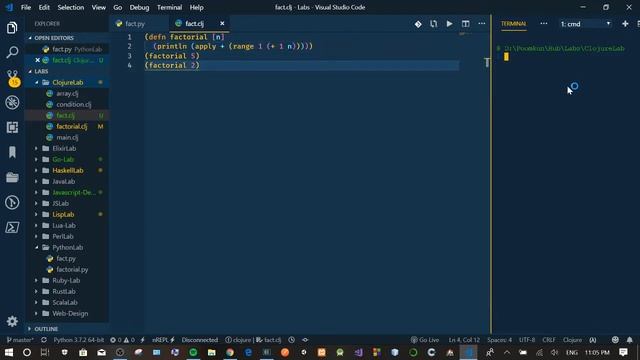Open the Search view in activity bar
The image size is (640, 360).
pyautogui.click(x=12, y=52)
